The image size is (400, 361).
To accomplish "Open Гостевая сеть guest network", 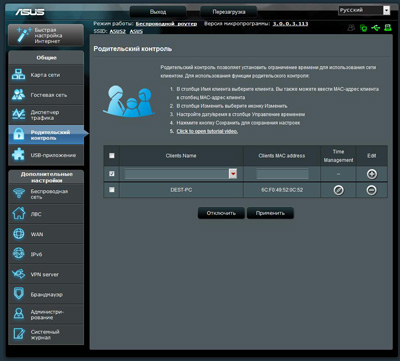I will [46, 95].
